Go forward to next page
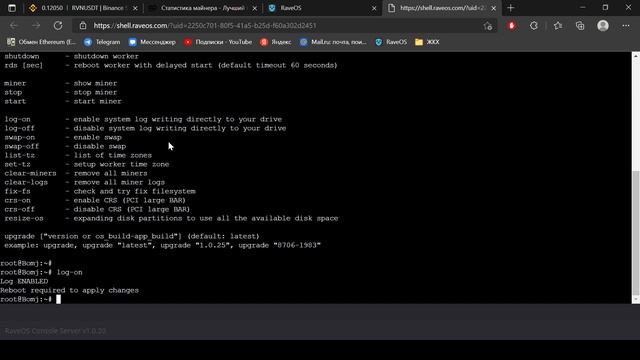 pyautogui.click(x=36, y=25)
